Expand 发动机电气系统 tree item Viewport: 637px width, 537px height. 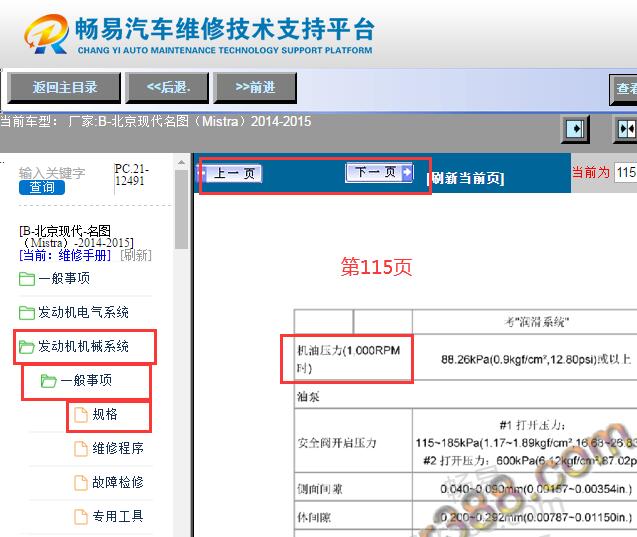[x=83, y=312]
